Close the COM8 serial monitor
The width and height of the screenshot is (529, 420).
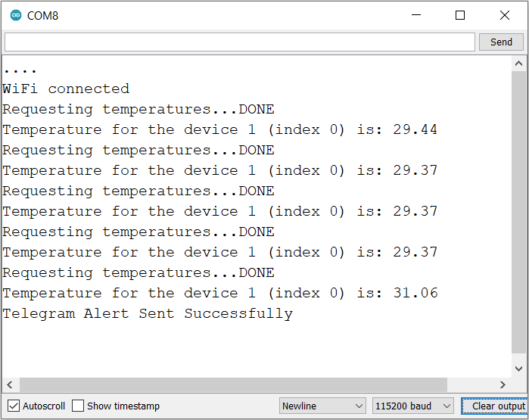point(505,15)
